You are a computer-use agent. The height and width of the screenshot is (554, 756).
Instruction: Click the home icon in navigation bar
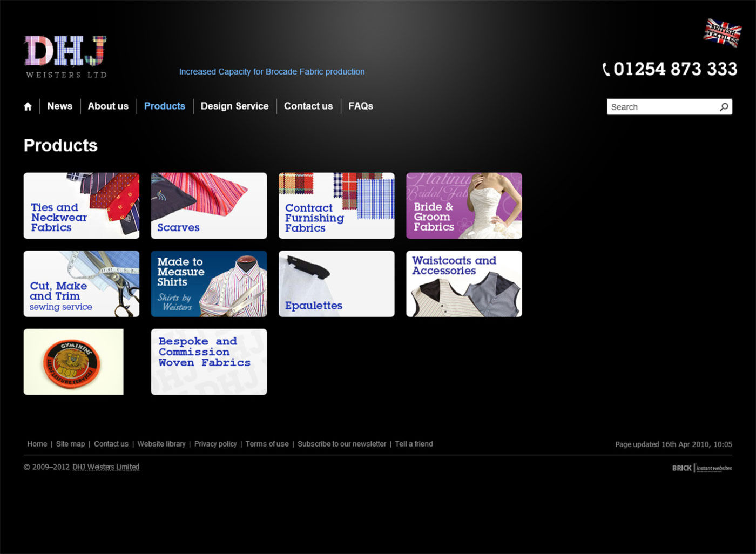tap(28, 106)
